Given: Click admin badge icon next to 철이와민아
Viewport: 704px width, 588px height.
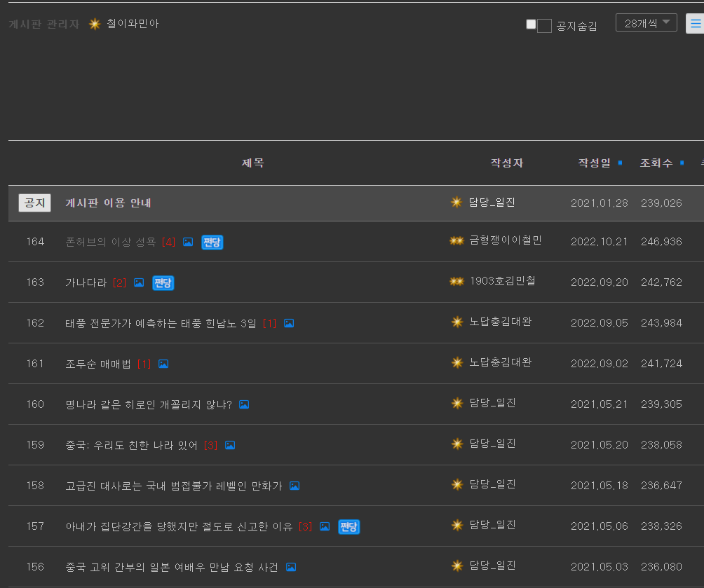Looking at the screenshot, I should point(95,24).
